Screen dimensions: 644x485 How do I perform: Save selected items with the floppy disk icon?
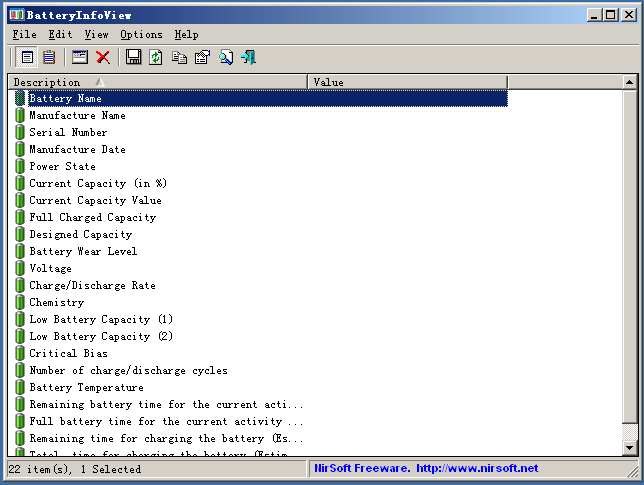(133, 57)
